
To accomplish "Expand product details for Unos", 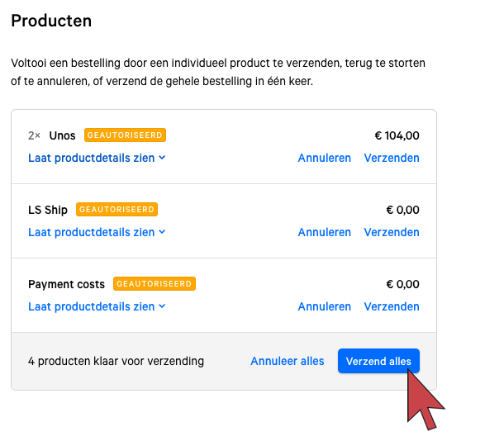I will point(91,158).
